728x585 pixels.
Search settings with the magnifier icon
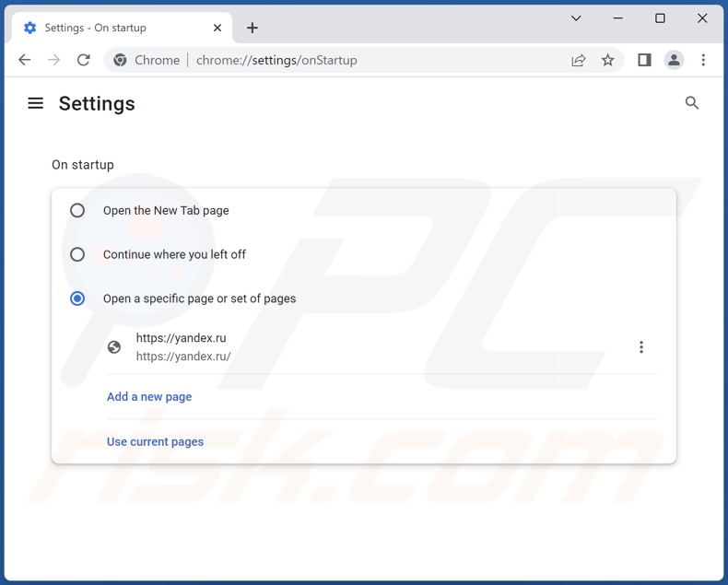pos(692,102)
